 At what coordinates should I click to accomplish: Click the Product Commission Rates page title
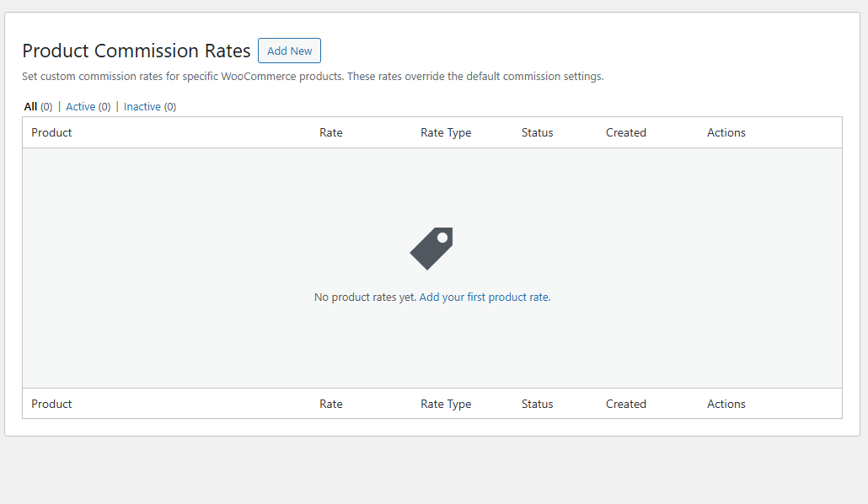137,51
